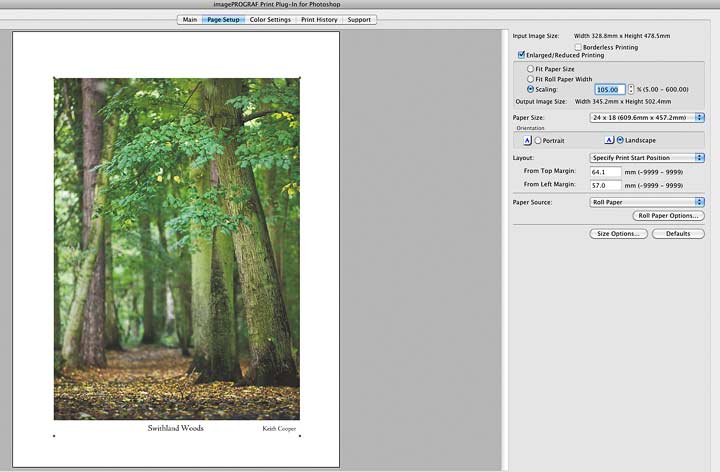Choose Landscape orientation radio button

point(620,140)
